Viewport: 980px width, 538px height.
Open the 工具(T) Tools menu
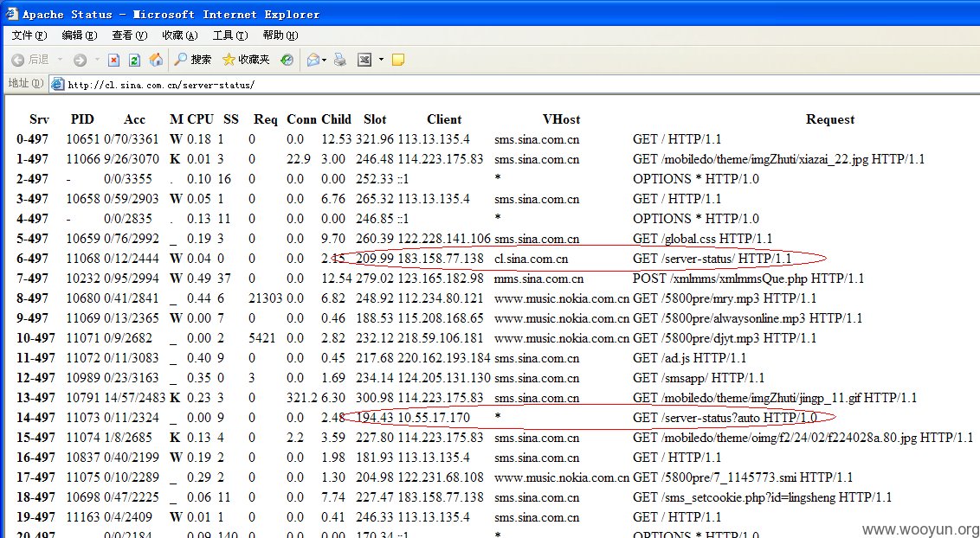tap(230, 35)
